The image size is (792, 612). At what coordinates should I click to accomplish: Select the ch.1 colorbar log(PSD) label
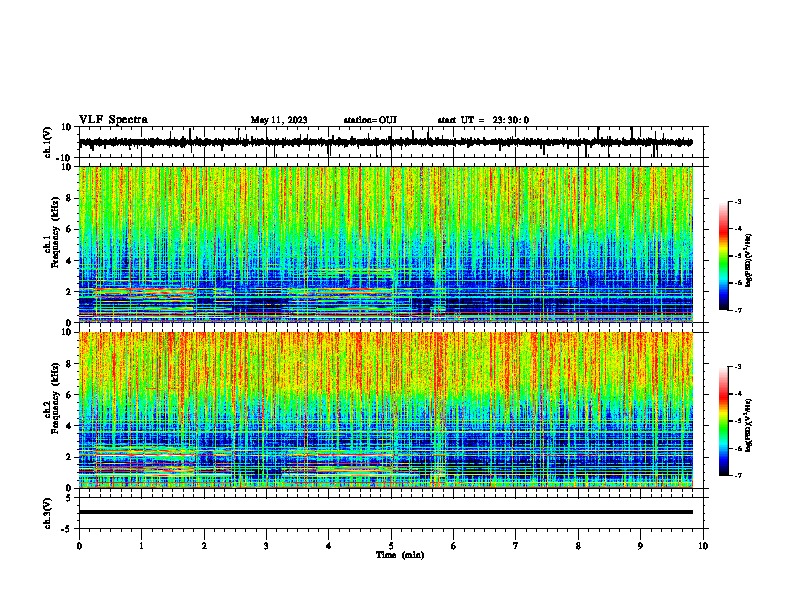point(748,260)
